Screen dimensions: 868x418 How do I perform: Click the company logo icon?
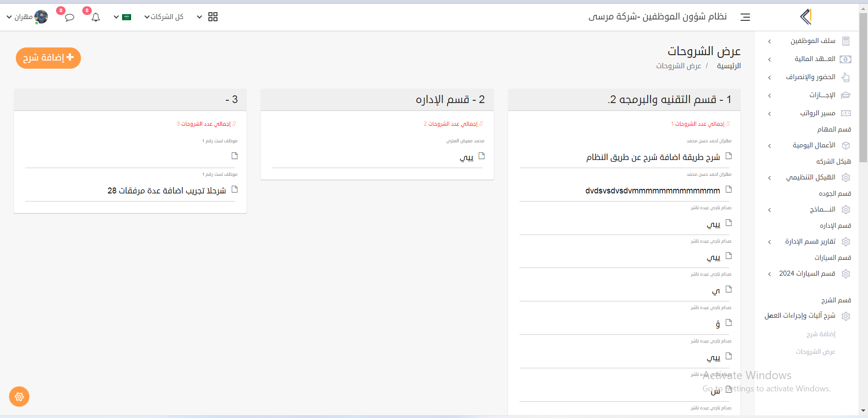[x=806, y=17]
